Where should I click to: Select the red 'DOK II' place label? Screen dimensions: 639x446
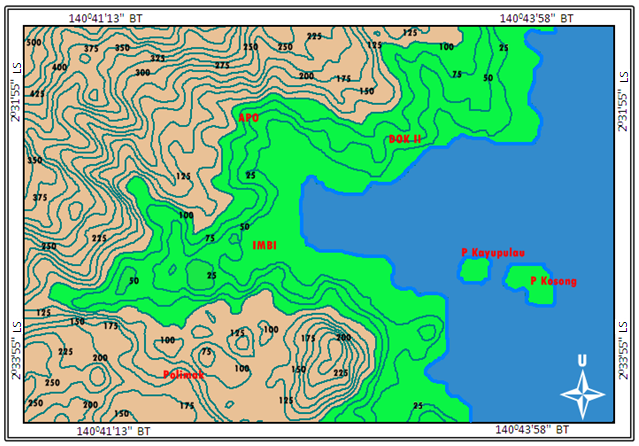(405, 139)
